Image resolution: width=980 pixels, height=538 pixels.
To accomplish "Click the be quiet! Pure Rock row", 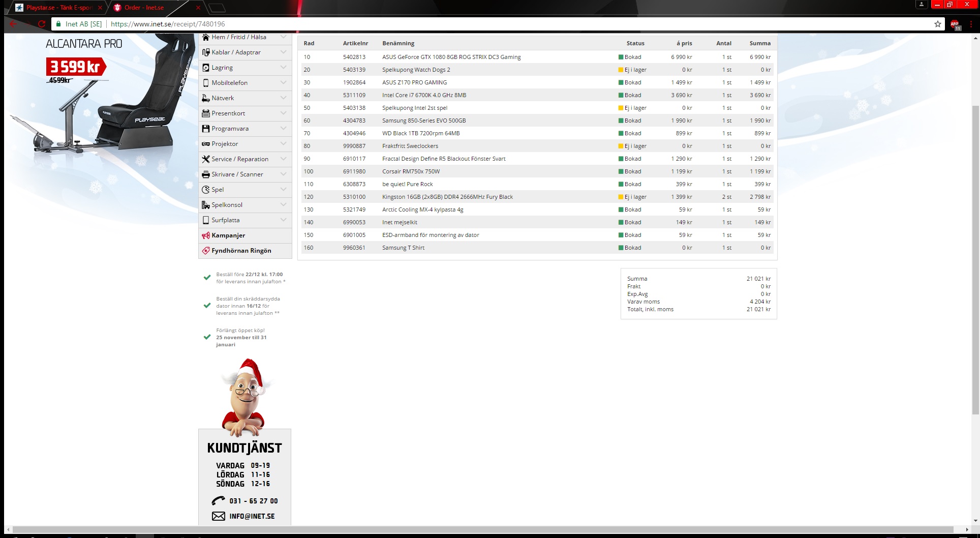I will coord(537,184).
